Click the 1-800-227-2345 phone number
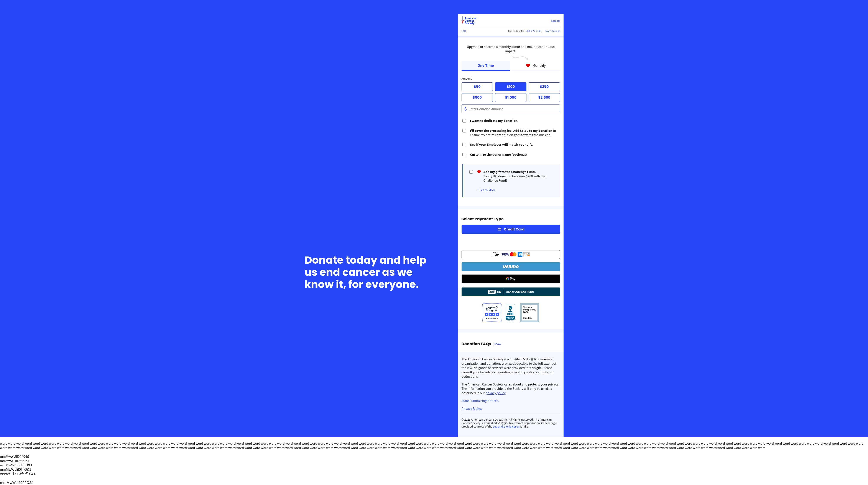Screen dimensions: 868x485 click(532, 31)
